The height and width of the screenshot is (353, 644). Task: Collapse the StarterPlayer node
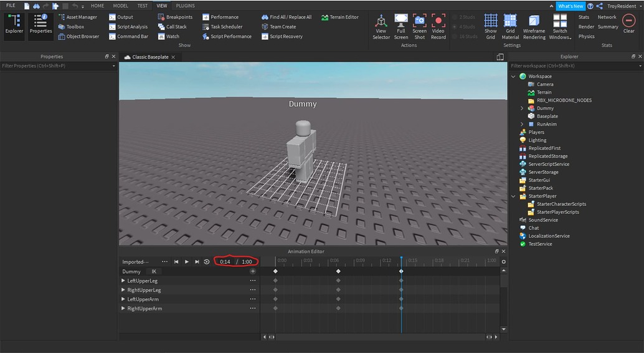[x=513, y=196]
